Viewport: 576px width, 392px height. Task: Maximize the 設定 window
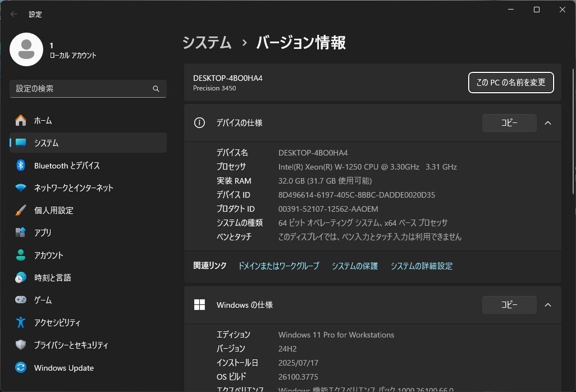coord(536,10)
